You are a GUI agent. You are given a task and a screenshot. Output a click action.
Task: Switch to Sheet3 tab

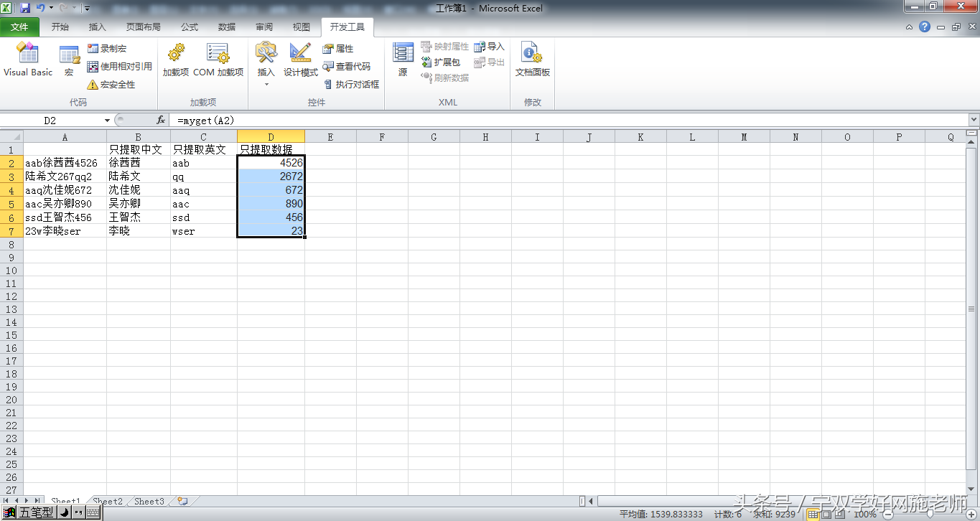coord(149,501)
